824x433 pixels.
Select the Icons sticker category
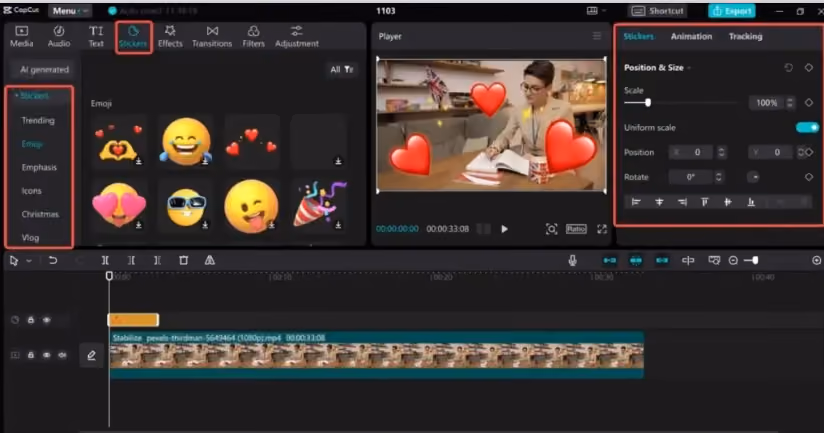[x=31, y=191]
